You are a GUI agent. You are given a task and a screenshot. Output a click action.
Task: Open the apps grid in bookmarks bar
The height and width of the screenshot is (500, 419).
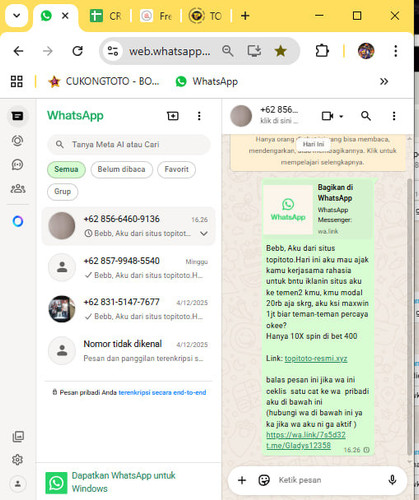[17, 81]
